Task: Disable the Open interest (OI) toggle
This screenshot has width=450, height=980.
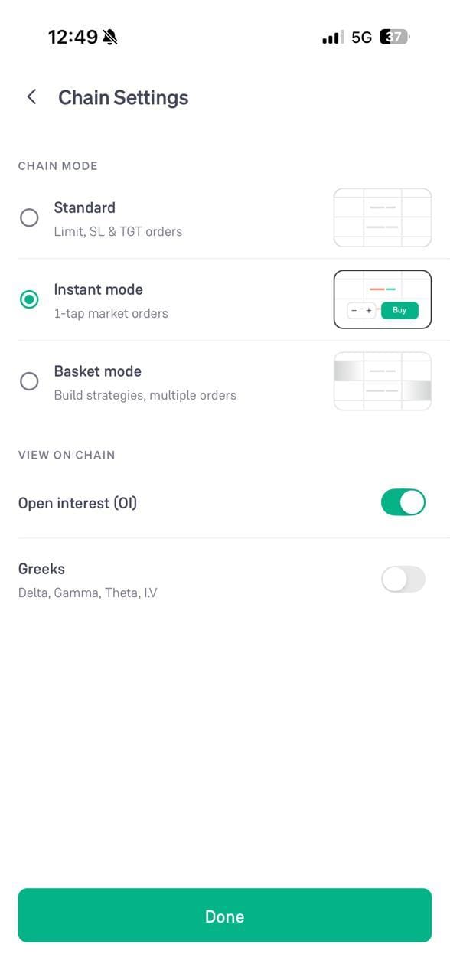Action: click(x=403, y=502)
